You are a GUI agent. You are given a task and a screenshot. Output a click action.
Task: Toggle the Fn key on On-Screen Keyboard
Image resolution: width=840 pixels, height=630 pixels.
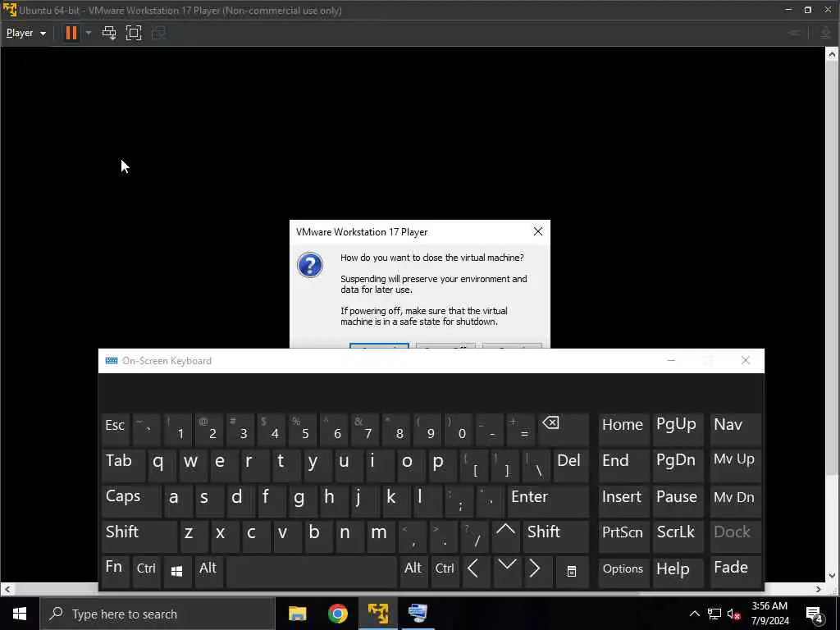[x=115, y=572]
